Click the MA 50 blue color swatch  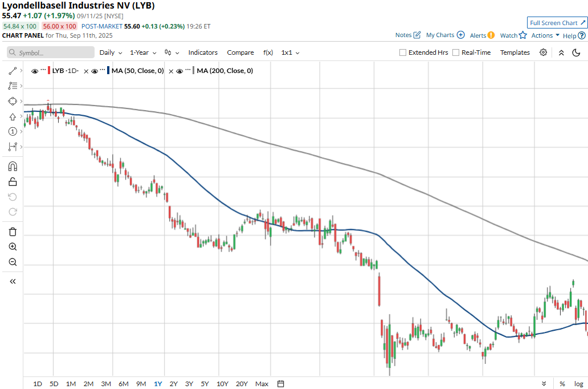click(108, 71)
